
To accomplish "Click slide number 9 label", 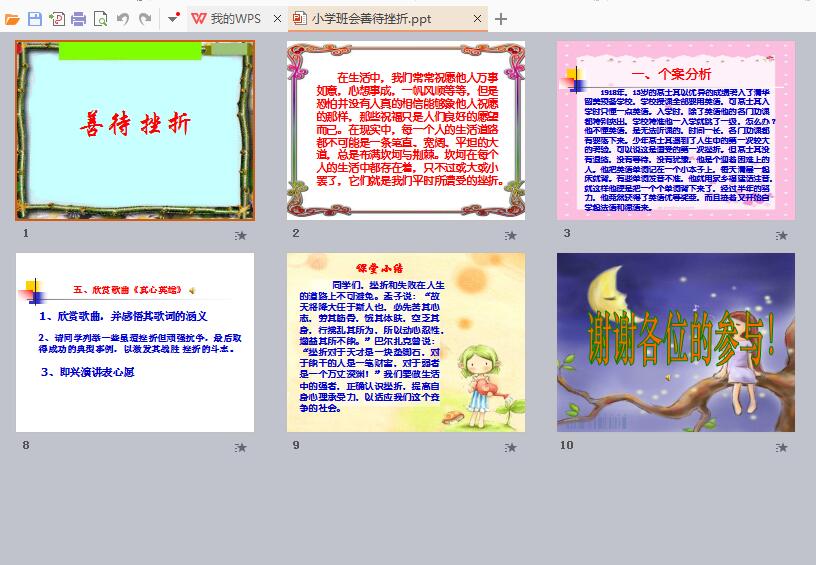I will click(x=296, y=445).
